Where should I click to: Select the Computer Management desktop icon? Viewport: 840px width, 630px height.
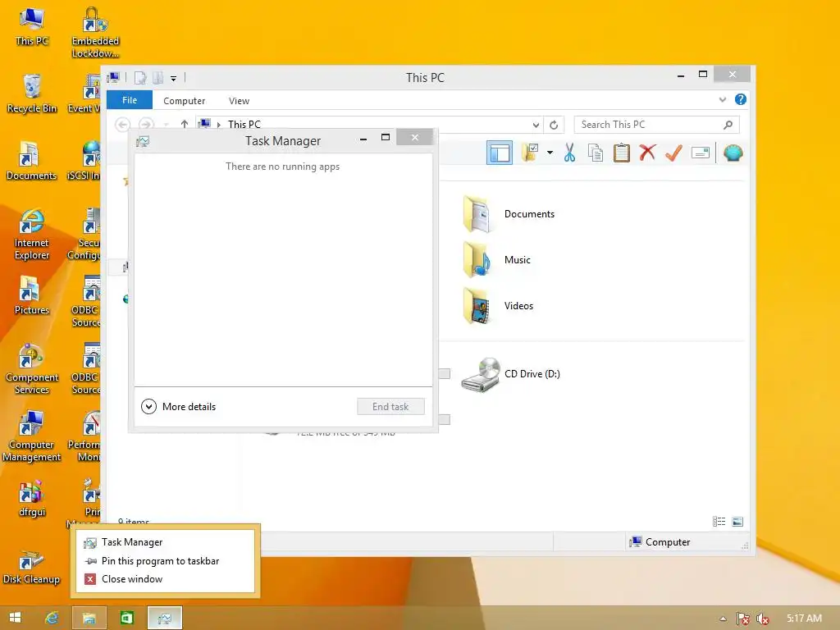click(x=32, y=436)
